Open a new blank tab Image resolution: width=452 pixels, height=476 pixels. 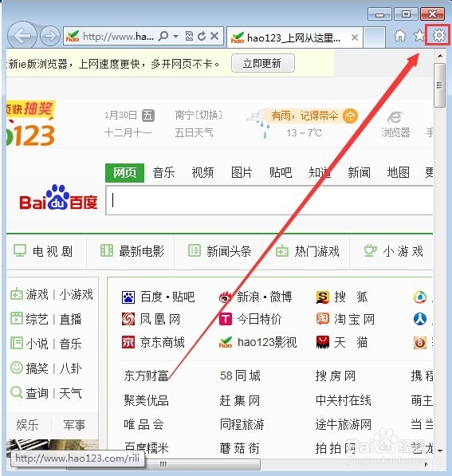pyautogui.click(x=375, y=37)
